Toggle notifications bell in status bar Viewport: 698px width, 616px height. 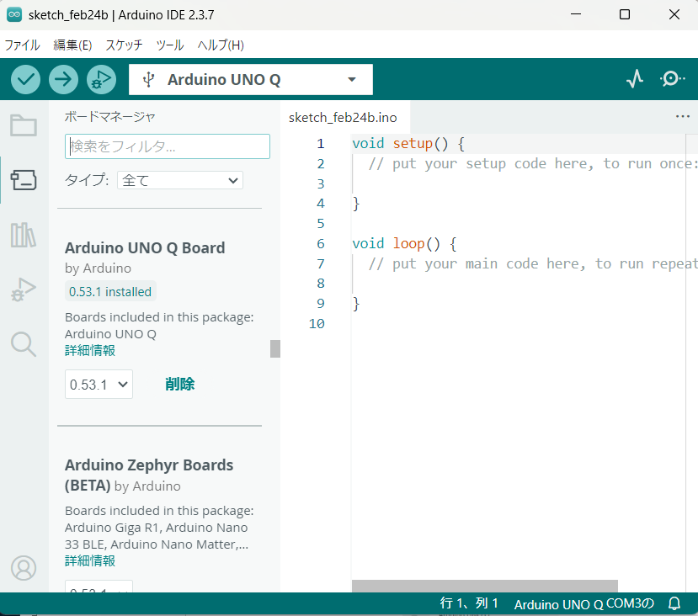tap(674, 603)
